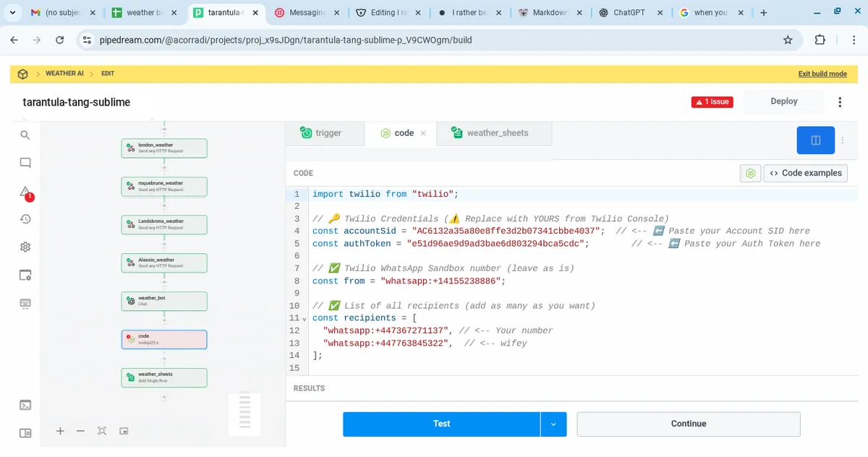868x457 pixels.
Task: Click the zoom-out minus icon on canvas
Action: pos(81,431)
